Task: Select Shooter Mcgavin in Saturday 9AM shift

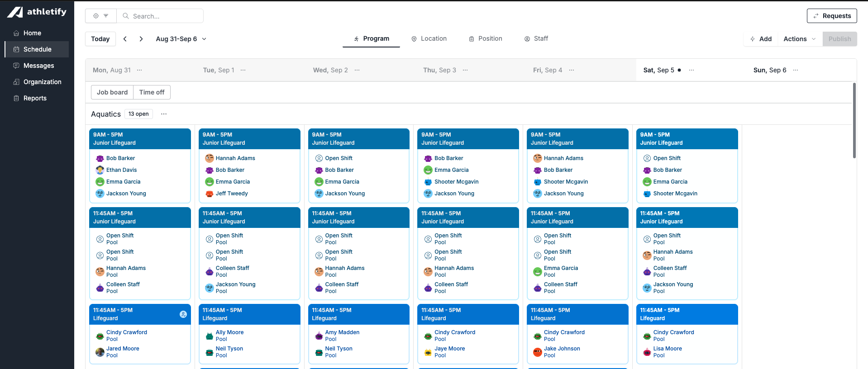Action: 675,194
